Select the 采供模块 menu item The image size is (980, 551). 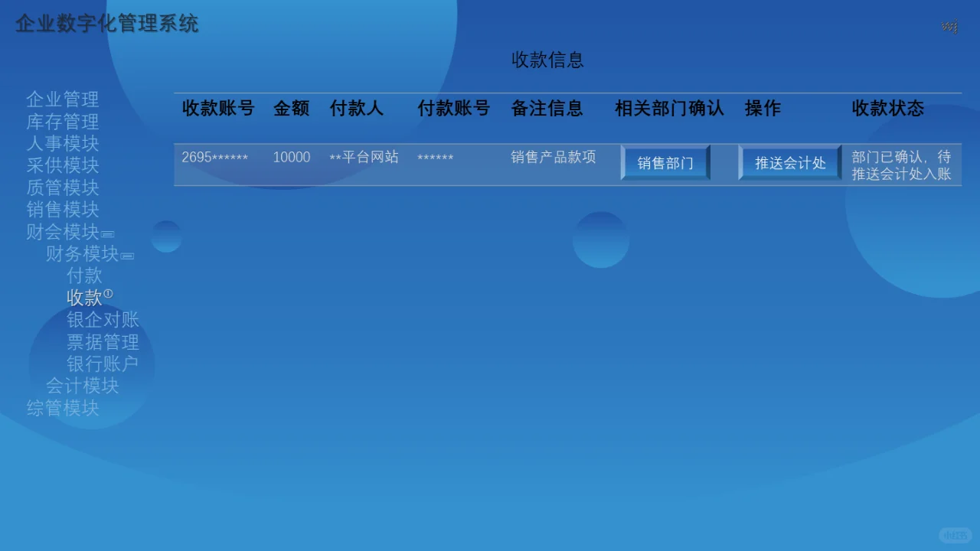[x=63, y=165]
